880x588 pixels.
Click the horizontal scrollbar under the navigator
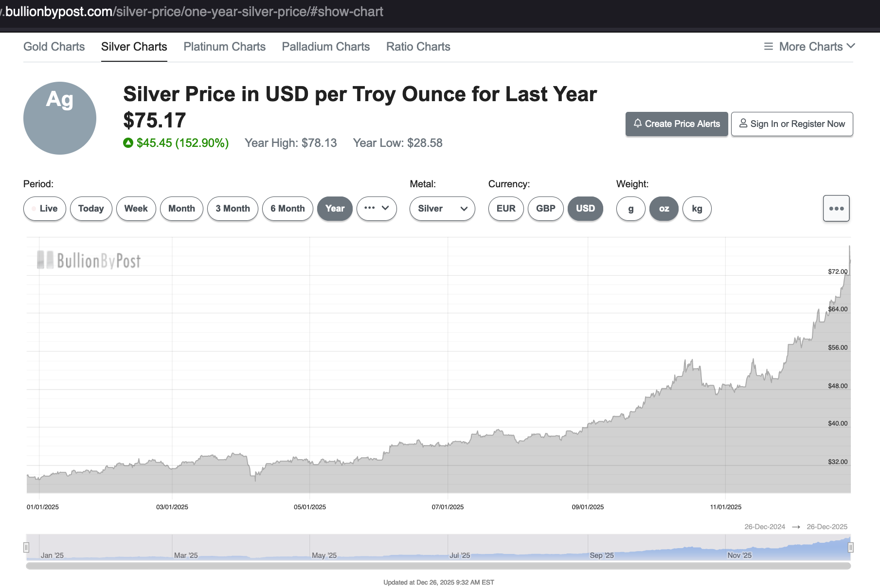438,566
